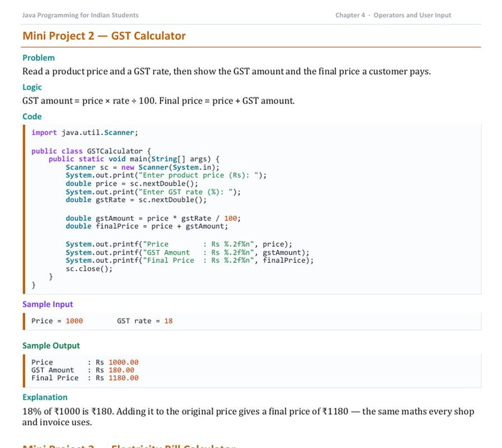
Task: Click the 'Logic' section heading
Action: (32, 87)
